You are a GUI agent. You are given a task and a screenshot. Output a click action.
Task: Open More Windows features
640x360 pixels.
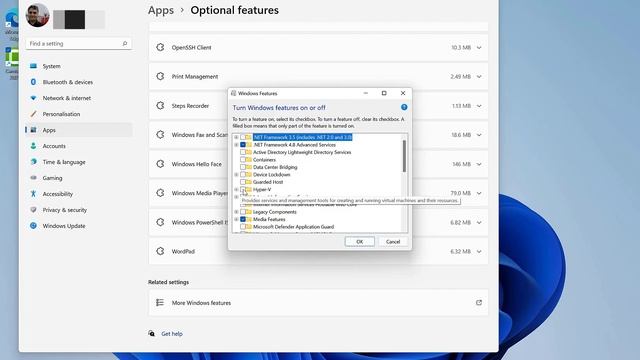click(x=318, y=302)
